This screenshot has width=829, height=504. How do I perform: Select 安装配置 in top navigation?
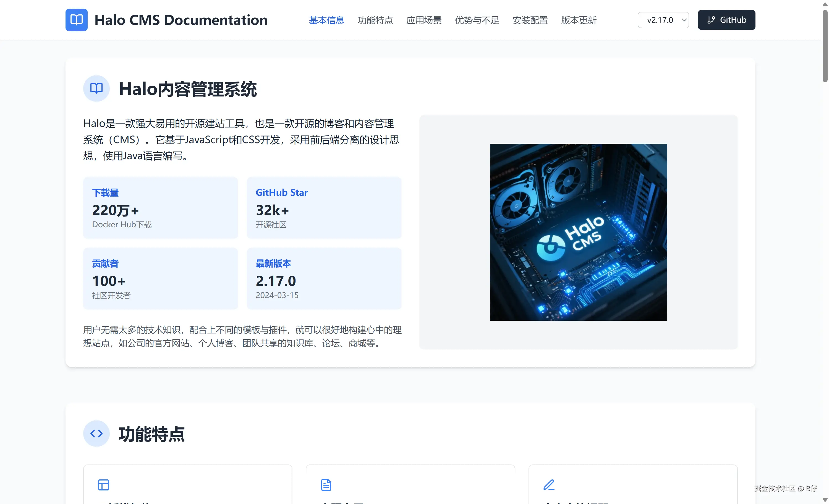pos(530,20)
